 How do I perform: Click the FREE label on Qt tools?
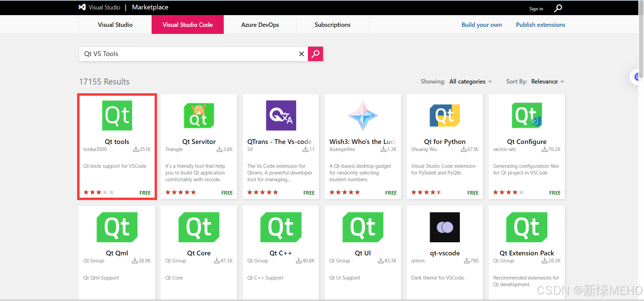pyautogui.click(x=145, y=193)
